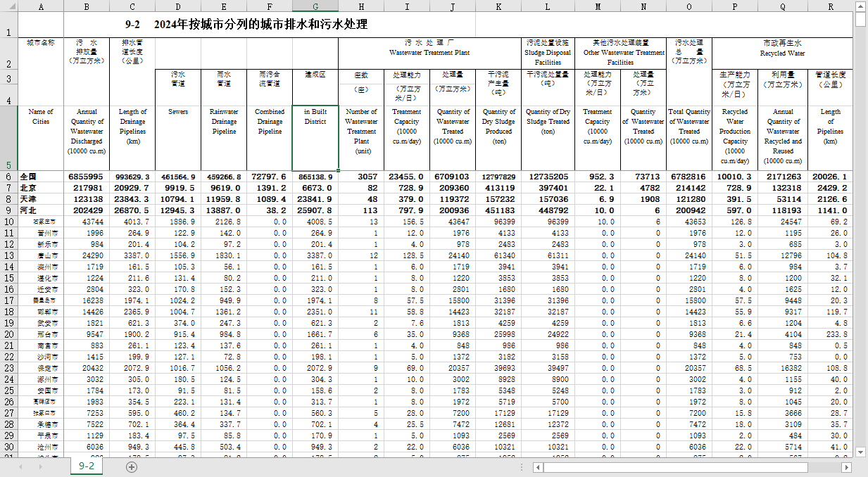Click cell with value 20929.7
Viewport: 868px width, 477px height.
(132, 188)
